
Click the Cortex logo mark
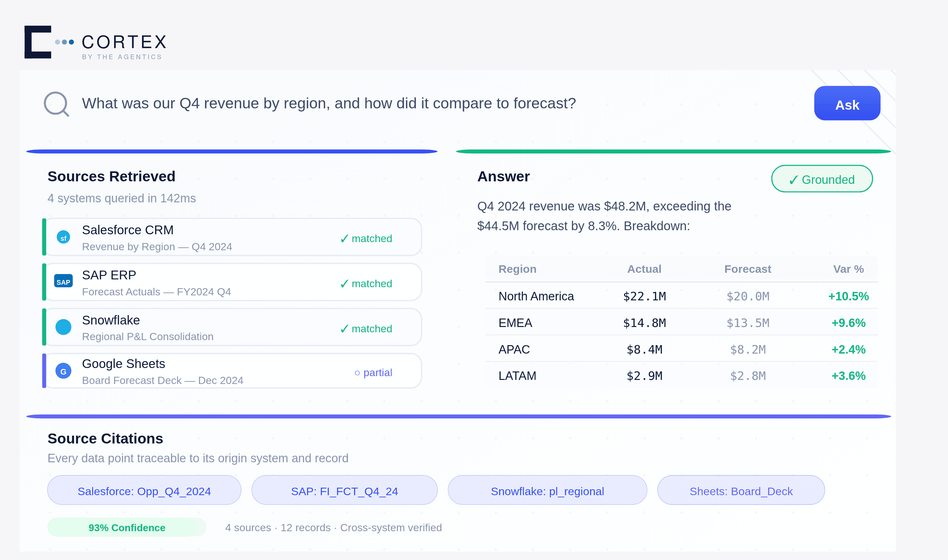38,42
